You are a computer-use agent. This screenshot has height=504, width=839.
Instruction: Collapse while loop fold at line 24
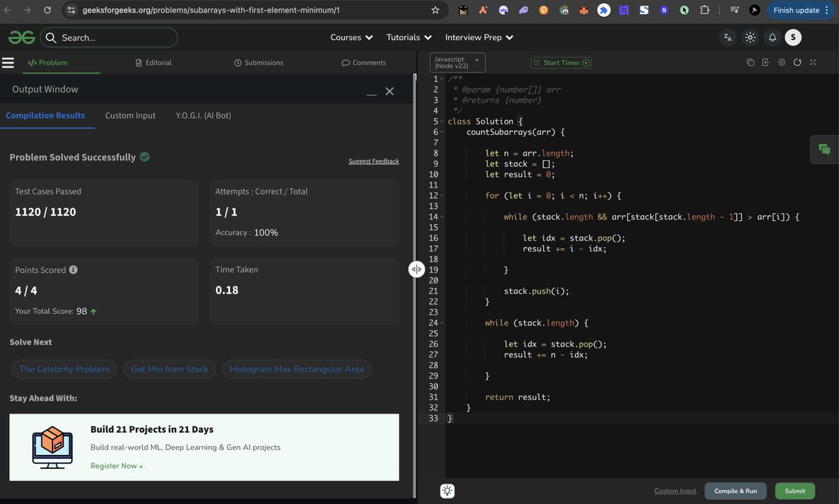coord(442,323)
